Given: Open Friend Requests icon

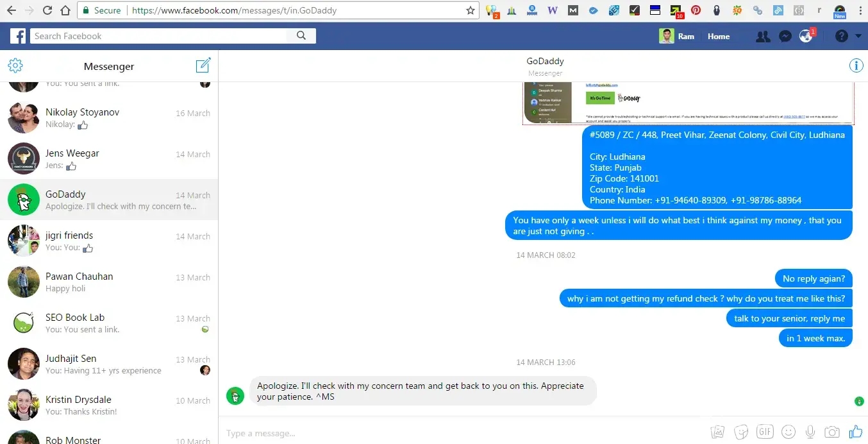Looking at the screenshot, I should (x=763, y=37).
